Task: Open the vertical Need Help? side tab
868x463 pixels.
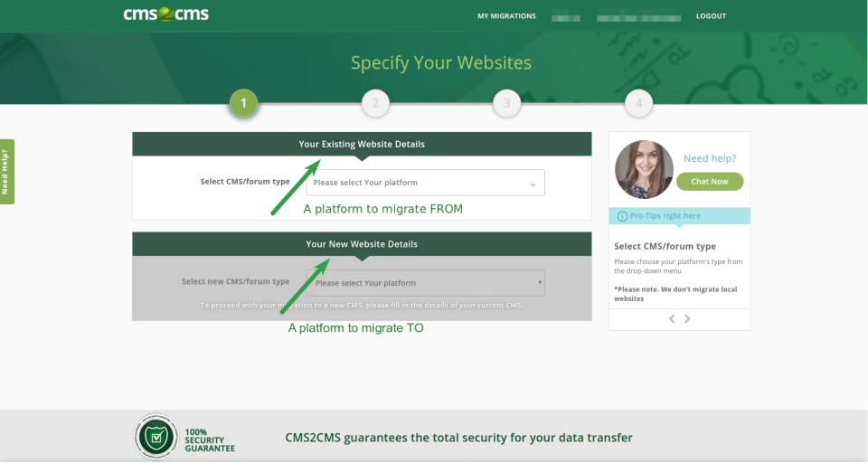Action: click(6, 172)
